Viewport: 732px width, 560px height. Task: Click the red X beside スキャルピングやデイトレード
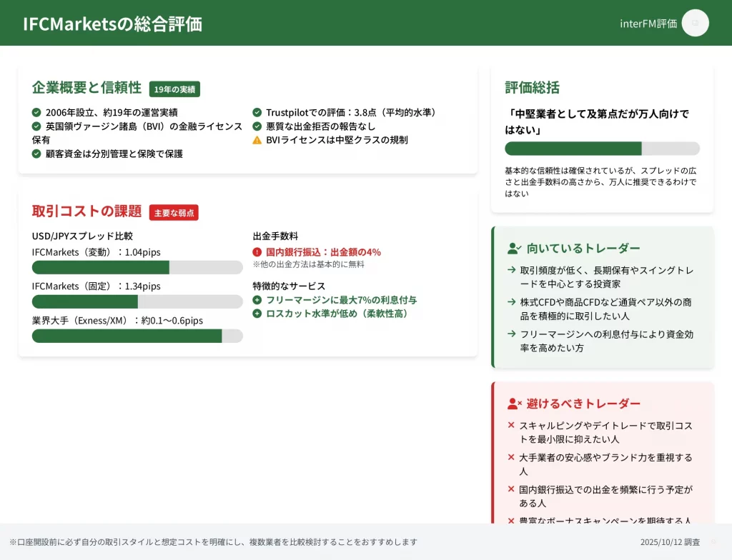(x=511, y=426)
